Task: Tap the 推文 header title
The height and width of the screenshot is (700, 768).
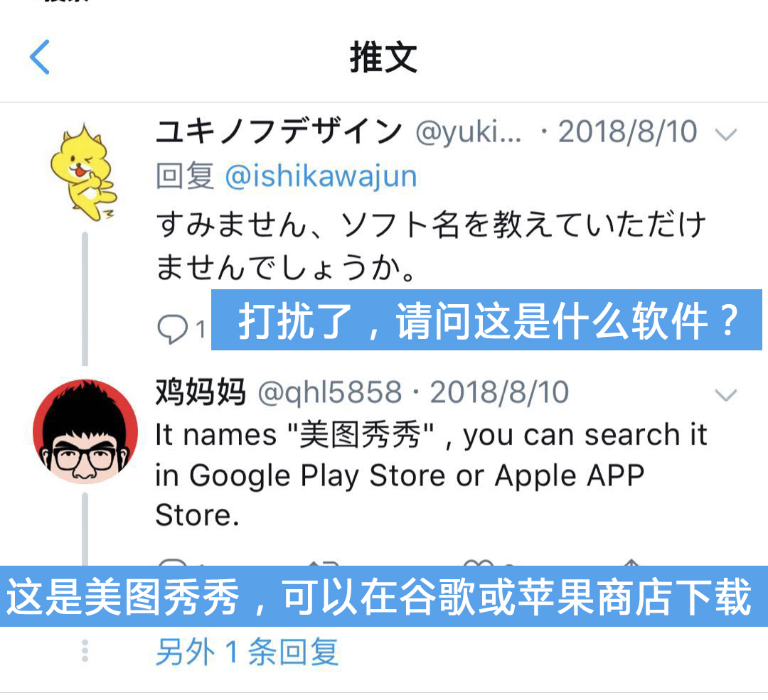Action: (383, 58)
